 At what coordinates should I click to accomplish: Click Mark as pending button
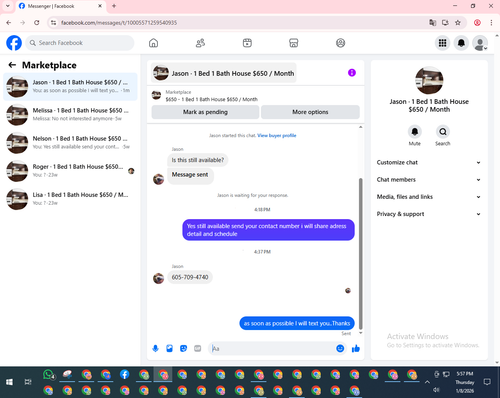(205, 112)
